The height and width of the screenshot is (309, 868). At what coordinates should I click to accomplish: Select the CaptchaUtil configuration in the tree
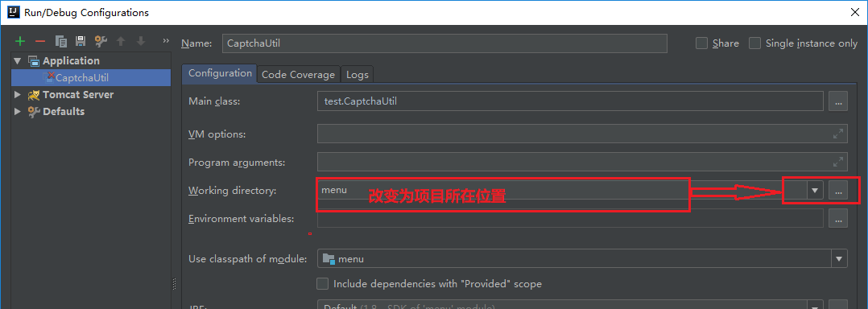coord(91,77)
